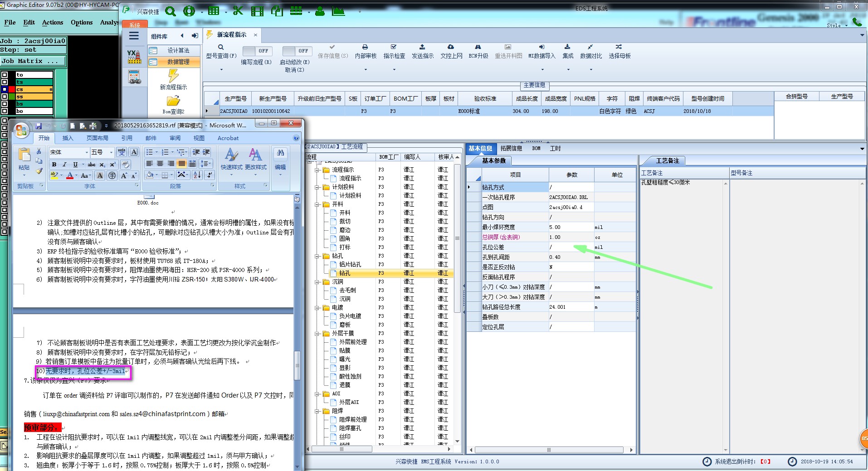Open the font size 五号 dropdown
The height and width of the screenshot is (471, 868).
coord(112,152)
